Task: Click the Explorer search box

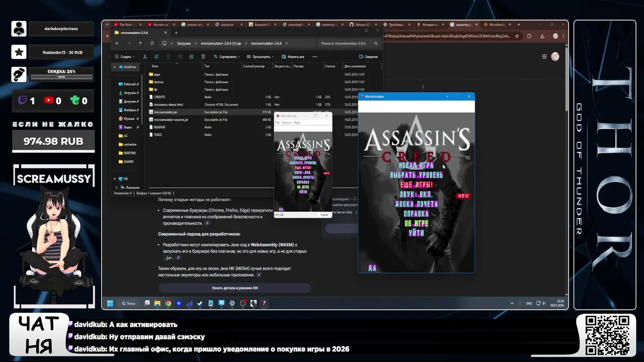Action: click(350, 43)
